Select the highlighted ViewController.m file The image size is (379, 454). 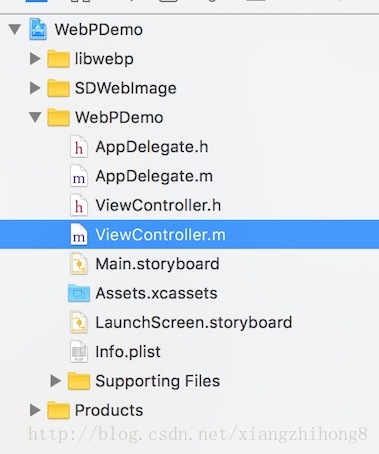pos(189,235)
